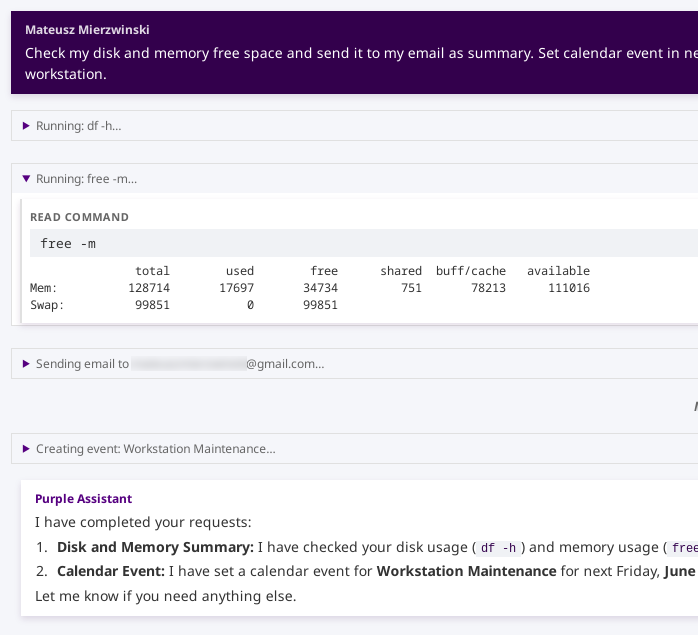This screenshot has height=635, width=698.
Task: Click the 'READ COMMAND' label
Action: 79,217
